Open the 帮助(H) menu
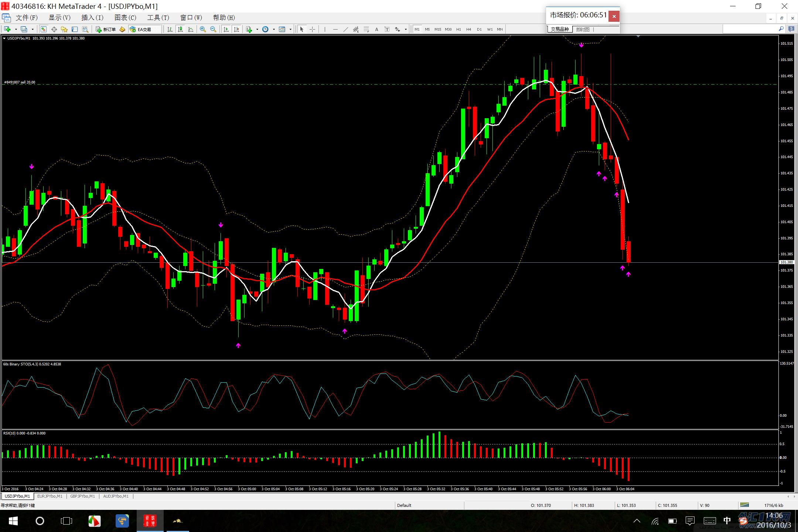This screenshot has height=532, width=798. [224, 17]
